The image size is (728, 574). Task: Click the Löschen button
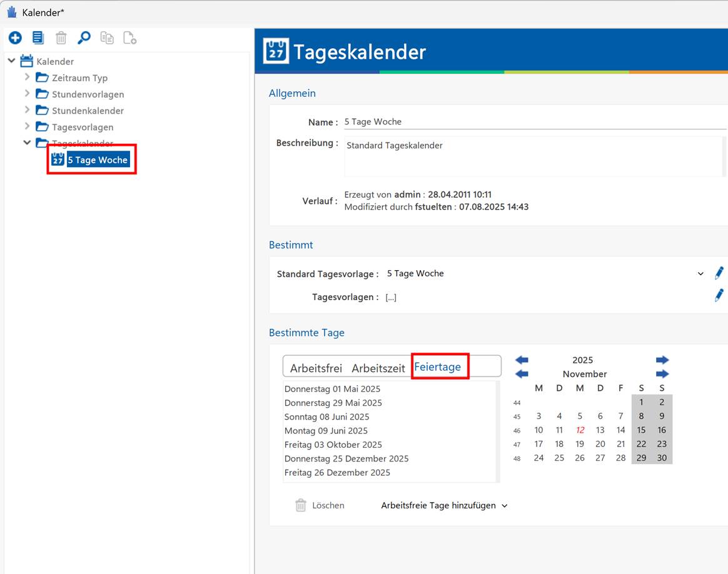point(320,505)
